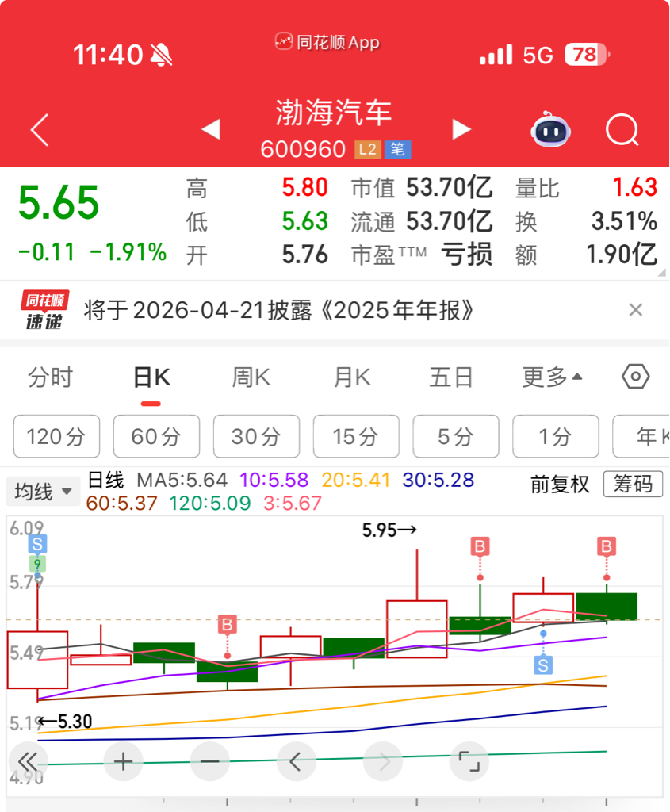Select 30分 period

[x=256, y=436]
